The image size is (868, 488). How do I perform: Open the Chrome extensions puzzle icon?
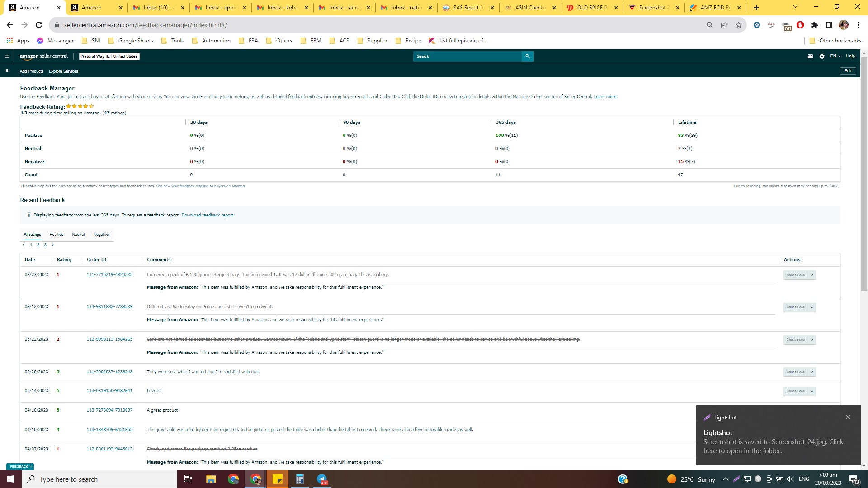815,25
